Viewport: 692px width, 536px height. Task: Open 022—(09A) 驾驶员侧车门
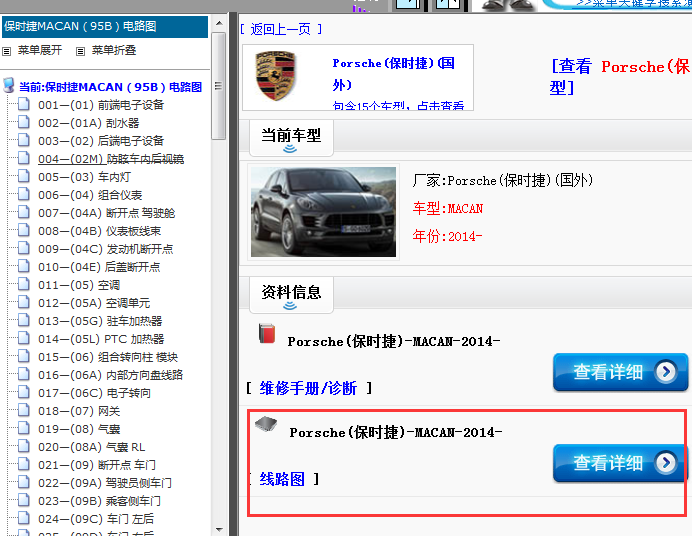pos(105,483)
